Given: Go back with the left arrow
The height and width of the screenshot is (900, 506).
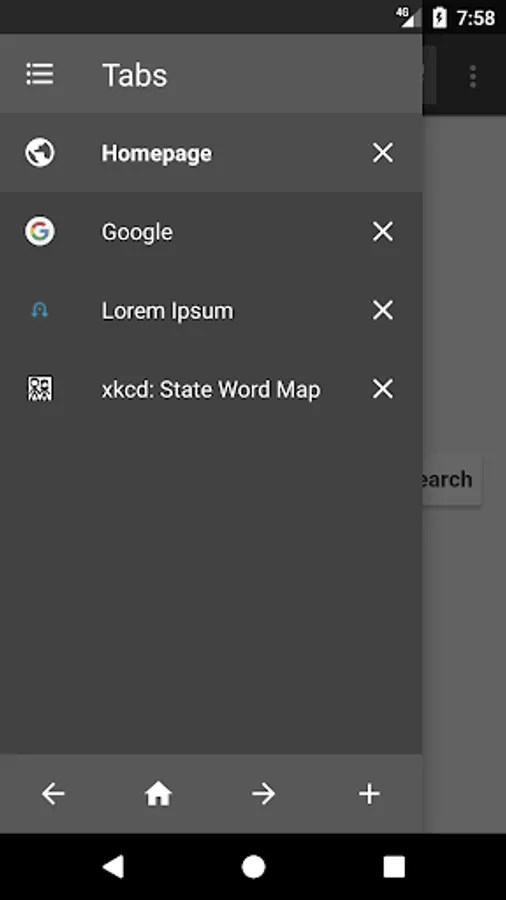Looking at the screenshot, I should coord(53,794).
